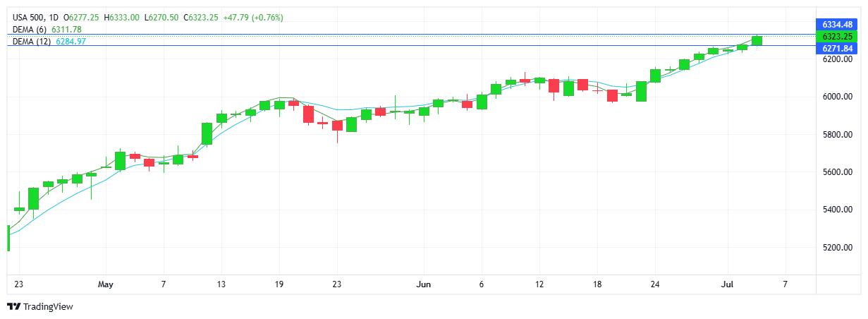Click the blue 6334.48 price label
This screenshot has width=868, height=319.
838,24
